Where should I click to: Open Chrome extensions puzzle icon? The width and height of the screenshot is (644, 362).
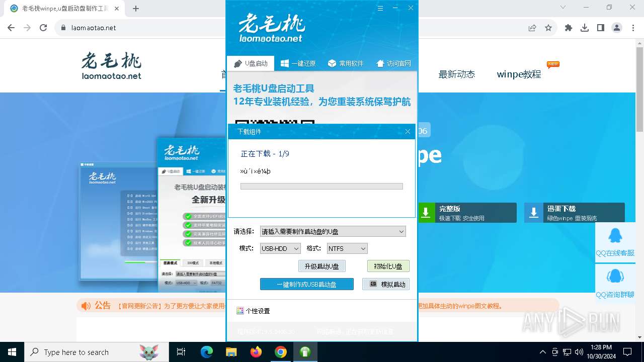569,28
